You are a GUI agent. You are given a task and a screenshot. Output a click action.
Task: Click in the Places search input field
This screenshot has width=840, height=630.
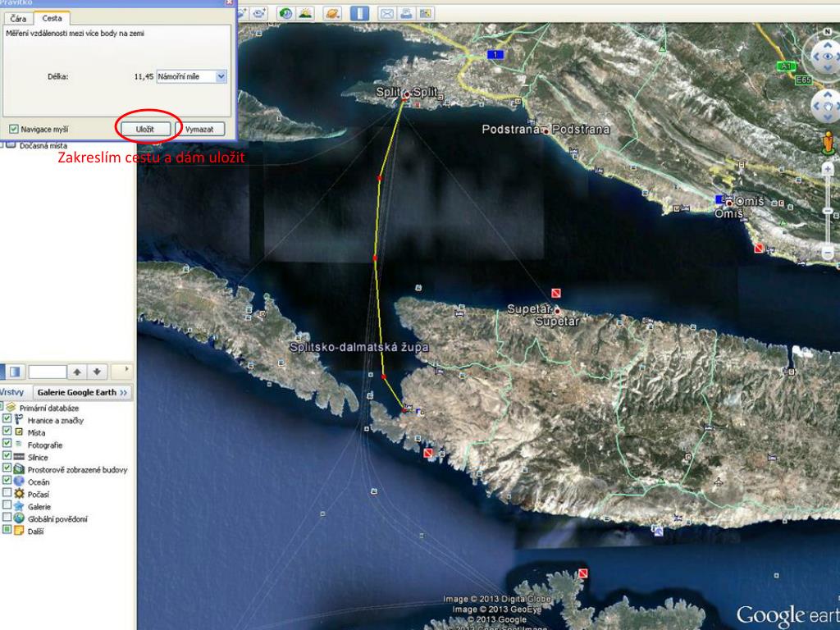[47, 372]
